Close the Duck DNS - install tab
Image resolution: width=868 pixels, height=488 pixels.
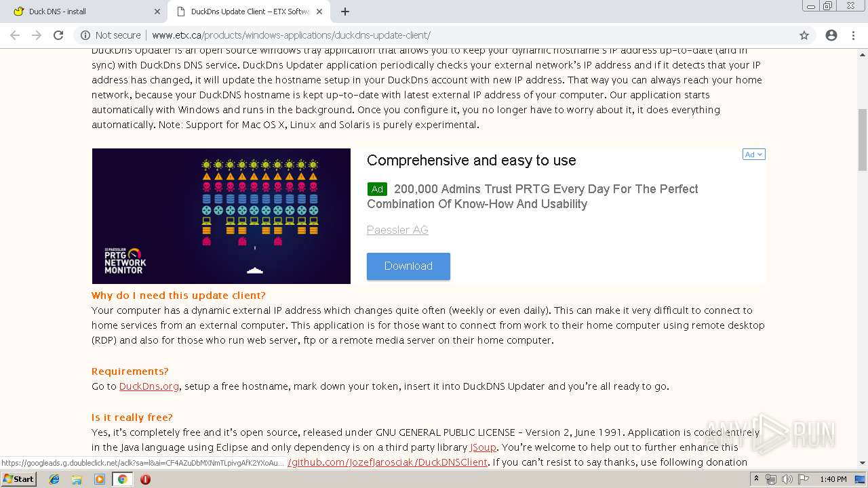[x=157, y=12]
